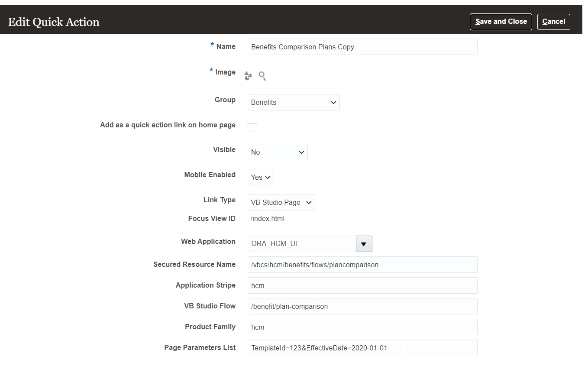
Task: Click the Cancel button
Action: tap(553, 22)
